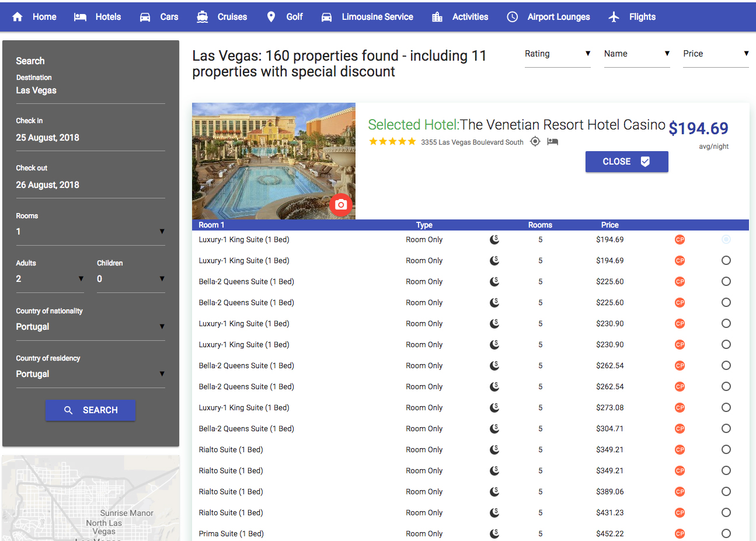Open the Country of nationality dropdown

[x=90, y=327]
